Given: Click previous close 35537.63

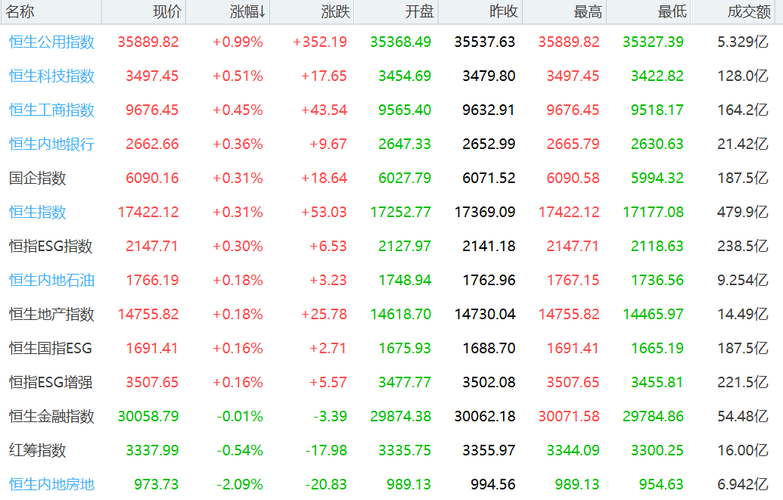Looking at the screenshot, I should pyautogui.click(x=484, y=42).
